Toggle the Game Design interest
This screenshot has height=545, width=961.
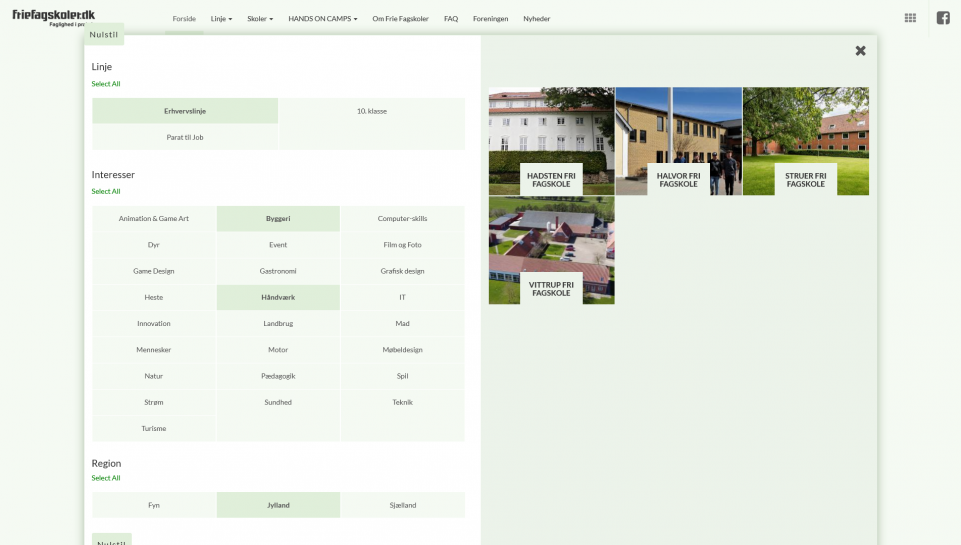pyautogui.click(x=154, y=271)
